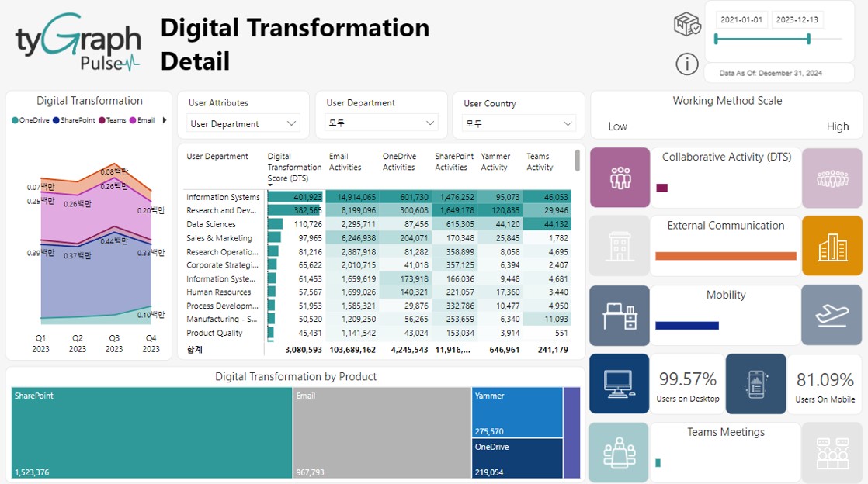The width and height of the screenshot is (868, 484).
Task: Select the Email legend item
Action: click(x=142, y=120)
